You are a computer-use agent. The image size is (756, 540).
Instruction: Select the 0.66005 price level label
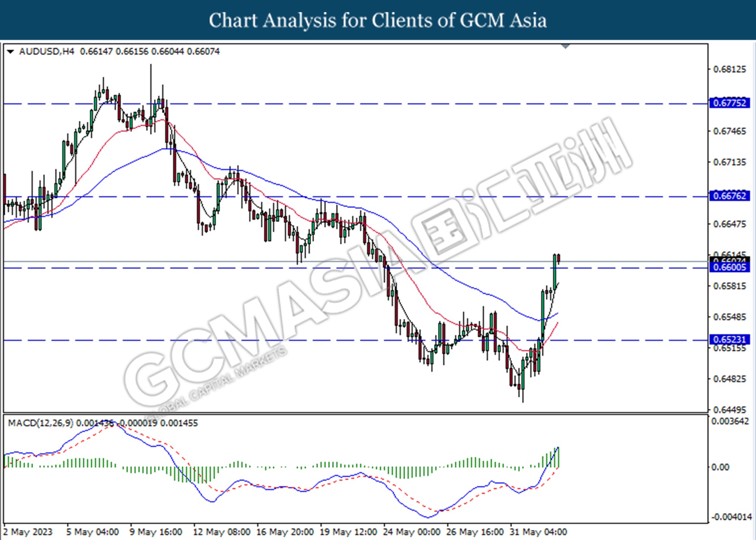pyautogui.click(x=730, y=267)
